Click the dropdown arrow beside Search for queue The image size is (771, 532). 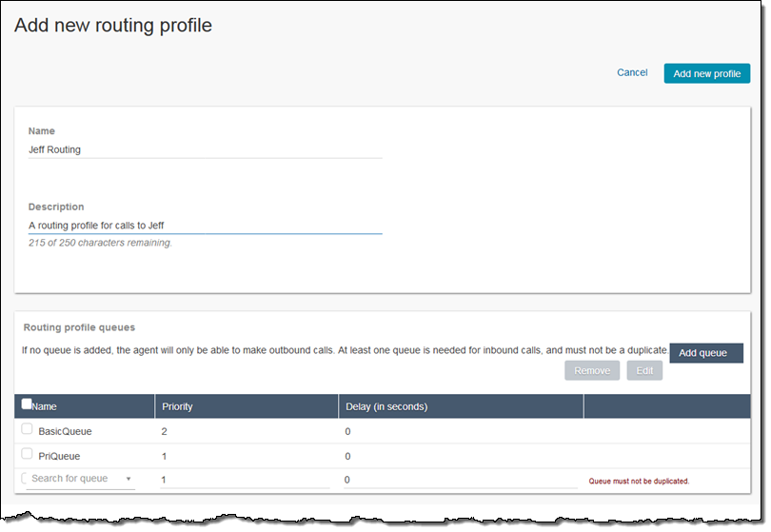(x=128, y=480)
